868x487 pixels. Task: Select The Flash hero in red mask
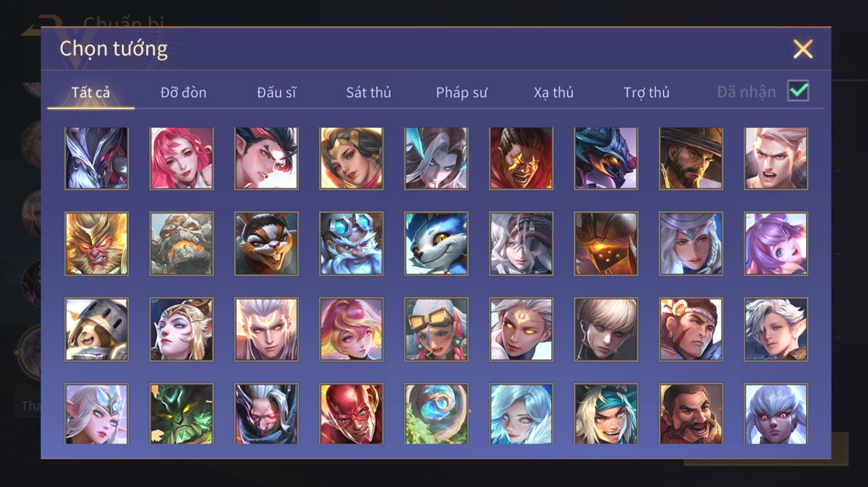[x=351, y=414]
